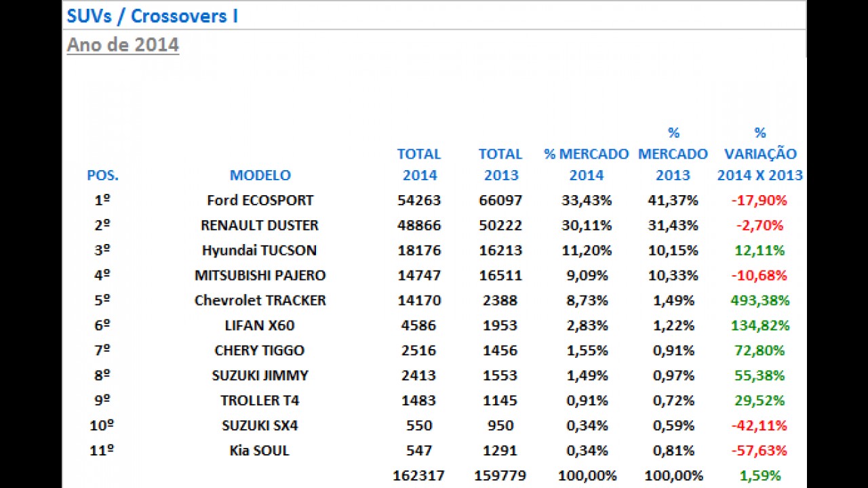Image resolution: width=868 pixels, height=488 pixels.
Task: Click the '% MERCADO 2014' column header
Action: pyautogui.click(x=587, y=165)
